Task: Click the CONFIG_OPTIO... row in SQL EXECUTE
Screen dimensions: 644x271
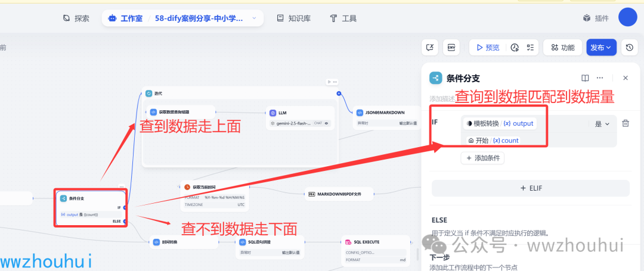Action: [376, 253]
